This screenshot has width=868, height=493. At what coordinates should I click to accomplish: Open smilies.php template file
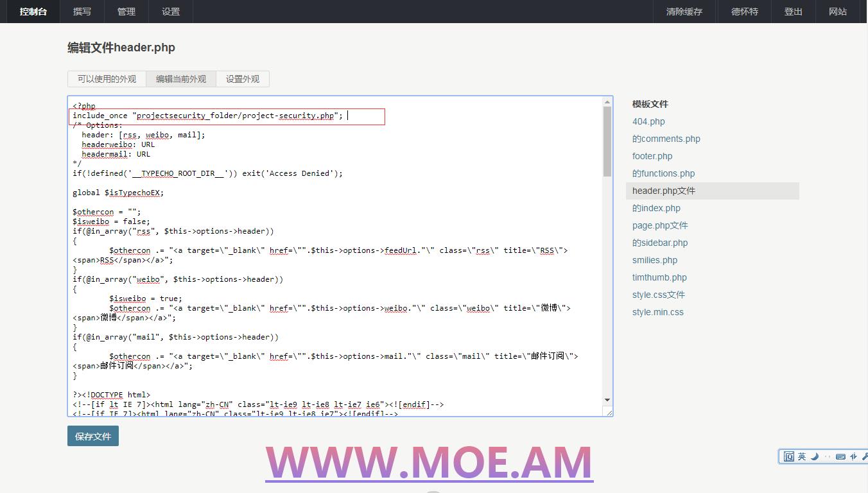(655, 260)
